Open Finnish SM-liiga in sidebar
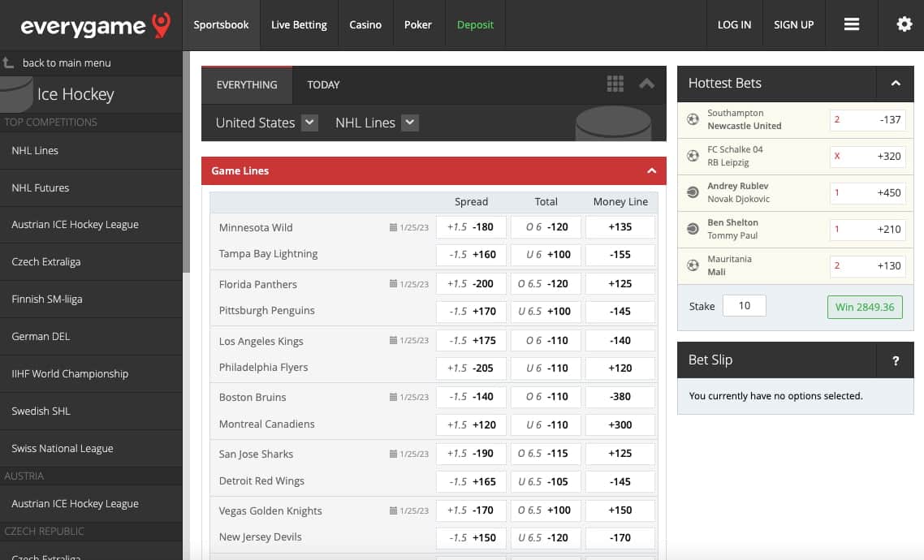 pyautogui.click(x=91, y=299)
